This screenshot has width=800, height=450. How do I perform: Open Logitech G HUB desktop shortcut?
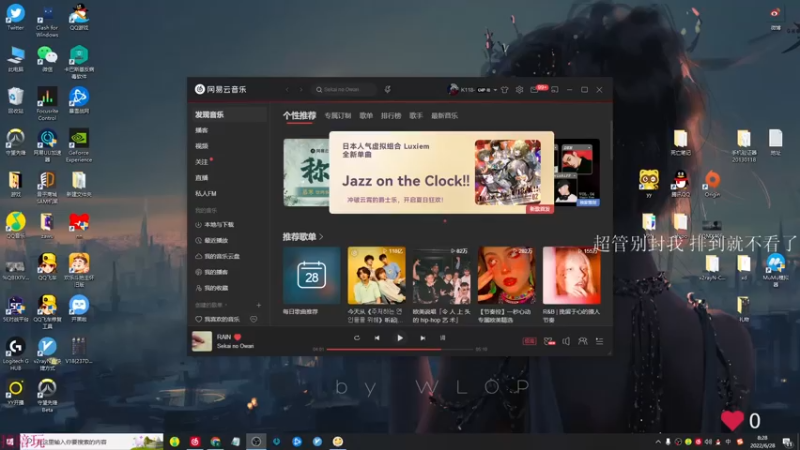pyautogui.click(x=15, y=354)
